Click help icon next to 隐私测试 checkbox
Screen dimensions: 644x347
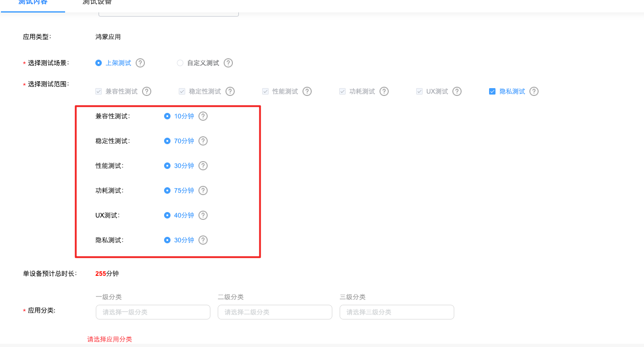[x=534, y=91]
